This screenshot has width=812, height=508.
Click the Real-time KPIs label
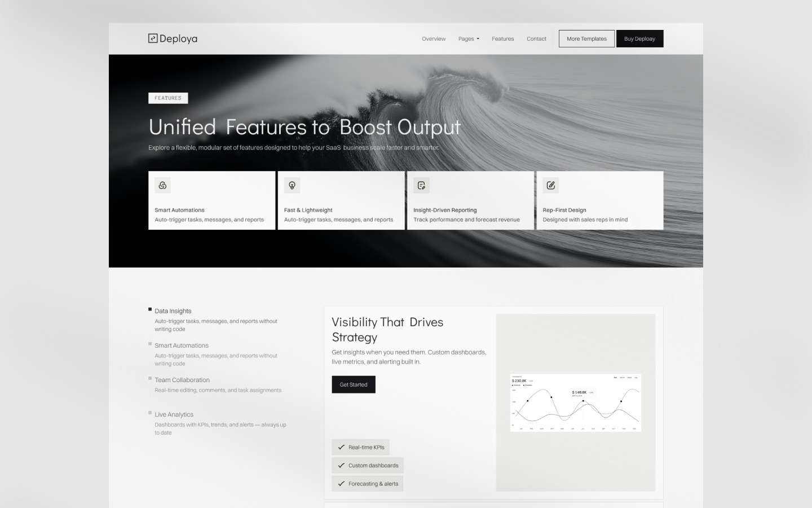pos(367,447)
